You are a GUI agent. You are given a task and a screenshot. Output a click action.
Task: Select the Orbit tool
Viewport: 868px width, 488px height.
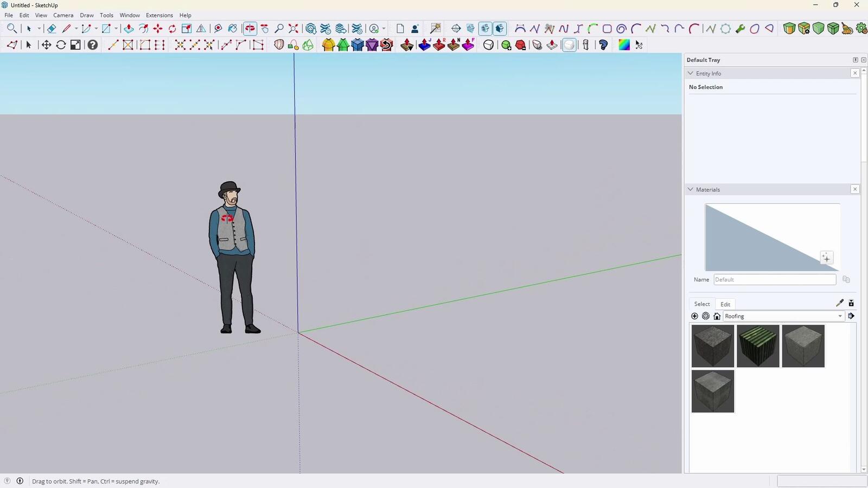[250, 29]
